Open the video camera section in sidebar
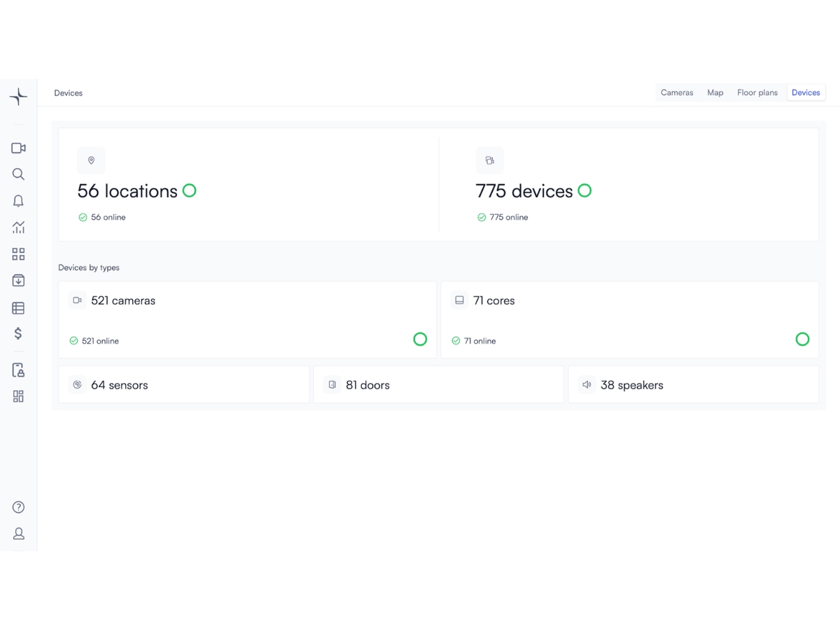The height and width of the screenshot is (630, 840). (18, 148)
